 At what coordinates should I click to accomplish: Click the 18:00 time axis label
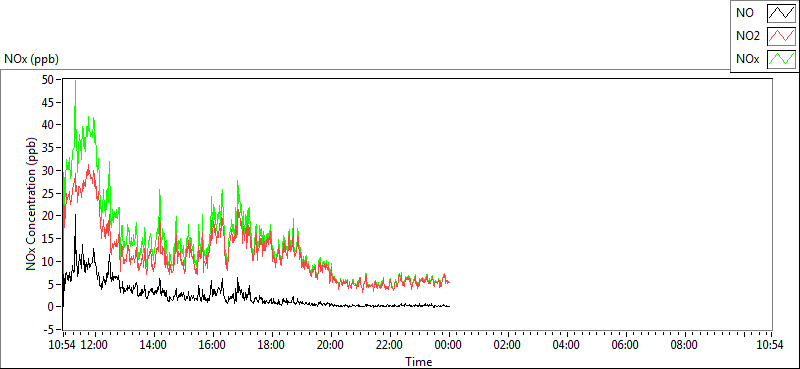tap(271, 345)
